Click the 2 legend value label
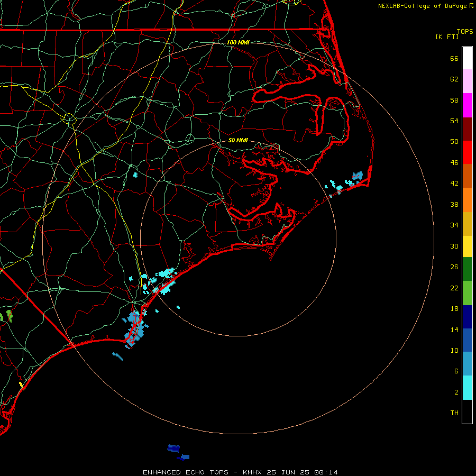476x476 pixels. tap(456, 392)
